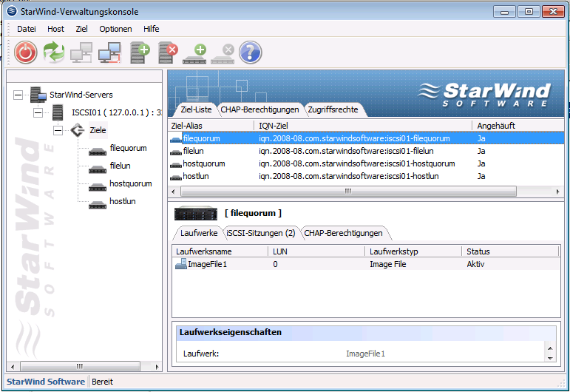570x392 pixels.
Task: Click the red power button in toolbar
Action: pyautogui.click(x=25, y=53)
